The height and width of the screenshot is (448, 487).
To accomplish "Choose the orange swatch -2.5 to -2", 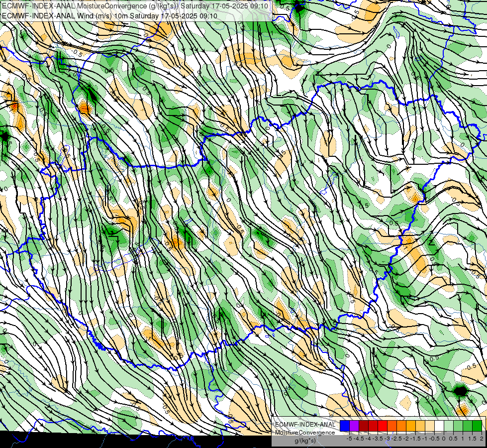I will pos(401,426).
